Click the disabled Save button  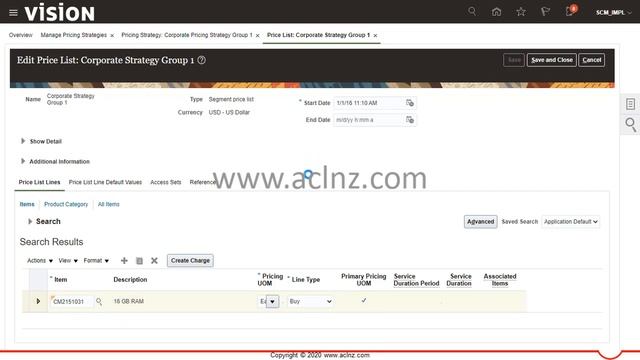click(514, 60)
